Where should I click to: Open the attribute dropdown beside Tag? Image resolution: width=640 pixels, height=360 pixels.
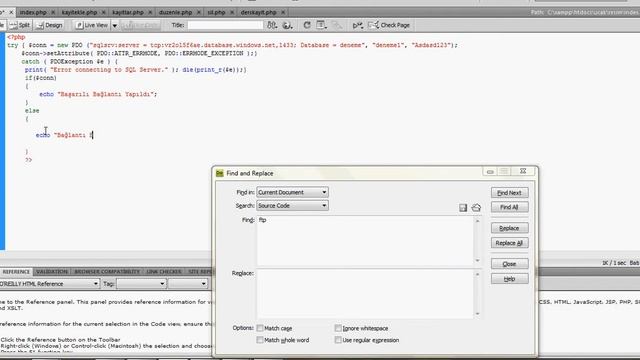(x=188, y=284)
